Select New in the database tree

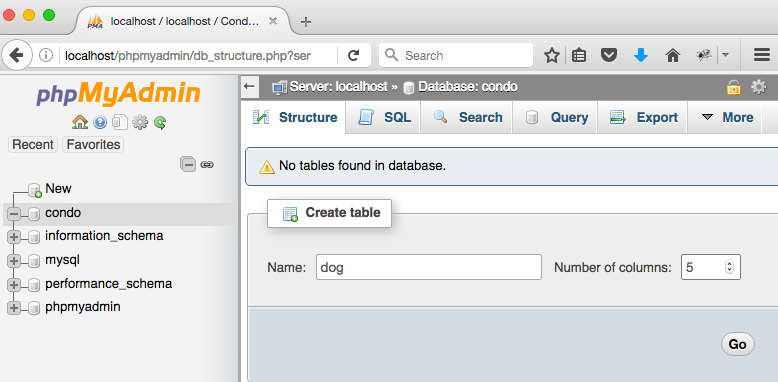tap(58, 189)
